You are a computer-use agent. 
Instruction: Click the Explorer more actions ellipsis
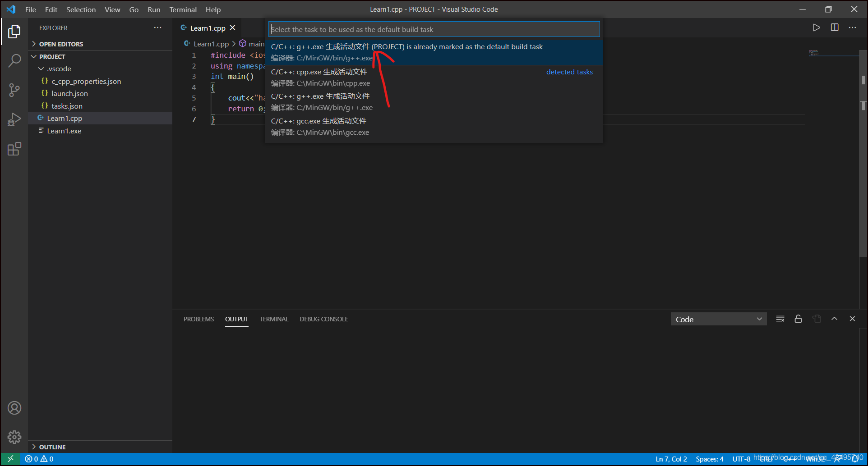click(x=157, y=27)
